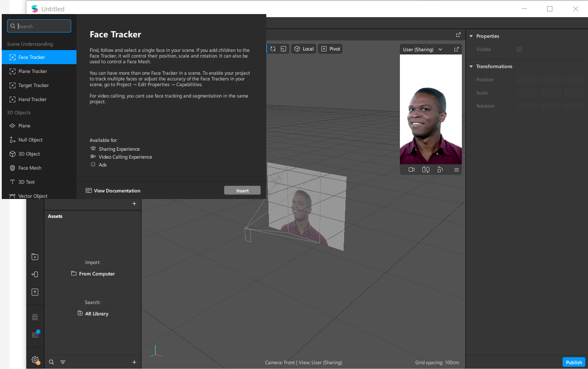Viewport: 588px width, 369px height.
Task: Add asset with Assets panel plus icon
Action: 134,362
